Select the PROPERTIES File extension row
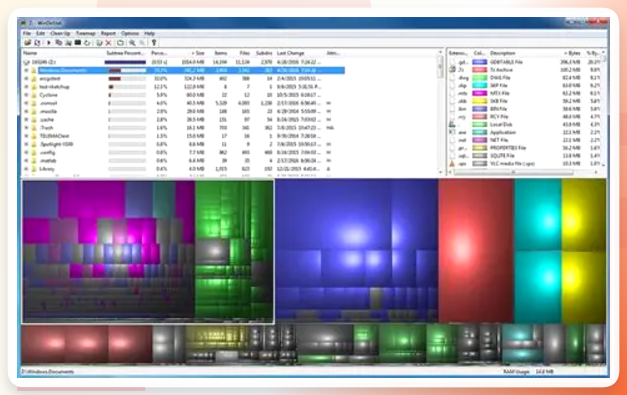 point(524,148)
